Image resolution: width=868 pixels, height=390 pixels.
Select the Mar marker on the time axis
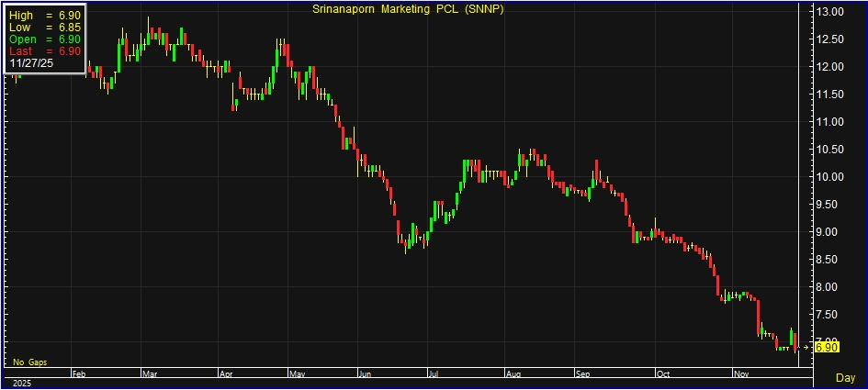tap(149, 374)
